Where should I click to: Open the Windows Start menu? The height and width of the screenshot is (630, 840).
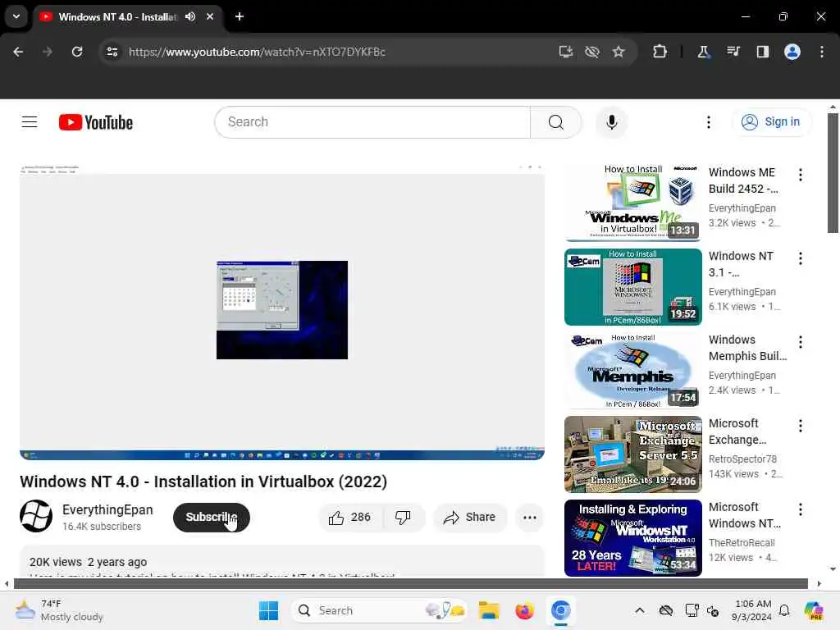[268, 610]
